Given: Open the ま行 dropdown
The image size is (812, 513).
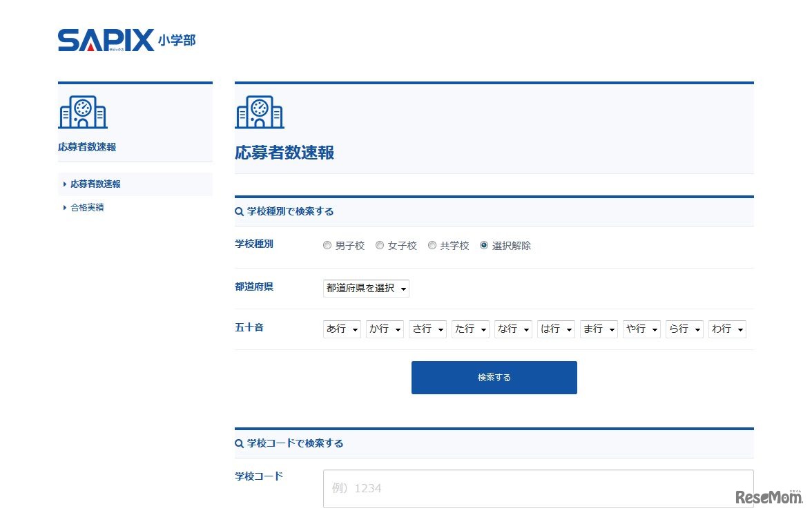Looking at the screenshot, I should [x=599, y=329].
